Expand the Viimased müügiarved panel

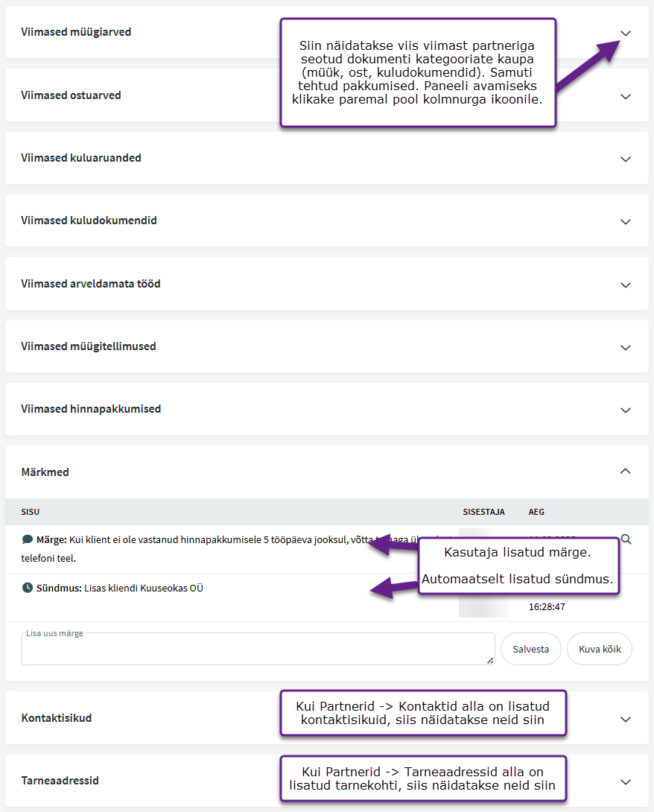pos(626,33)
